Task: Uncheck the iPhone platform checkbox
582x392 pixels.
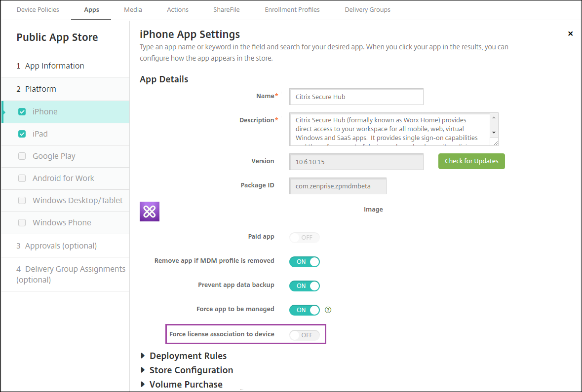Action: (22, 112)
